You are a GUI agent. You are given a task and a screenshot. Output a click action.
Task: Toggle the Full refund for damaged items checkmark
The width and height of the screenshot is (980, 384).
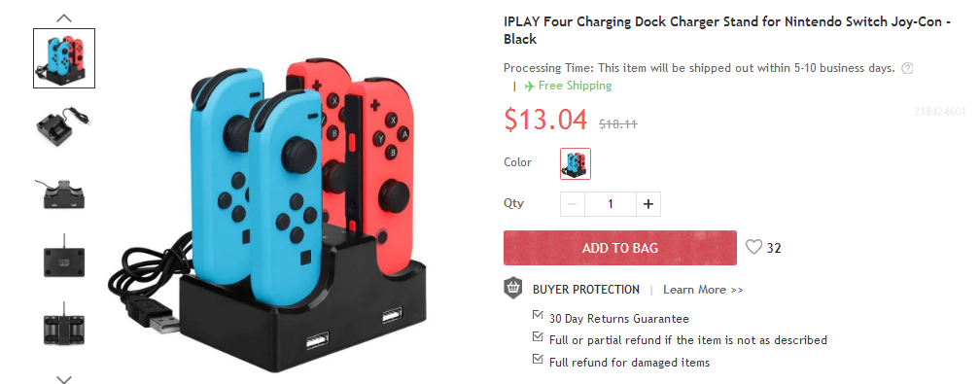pos(538,359)
